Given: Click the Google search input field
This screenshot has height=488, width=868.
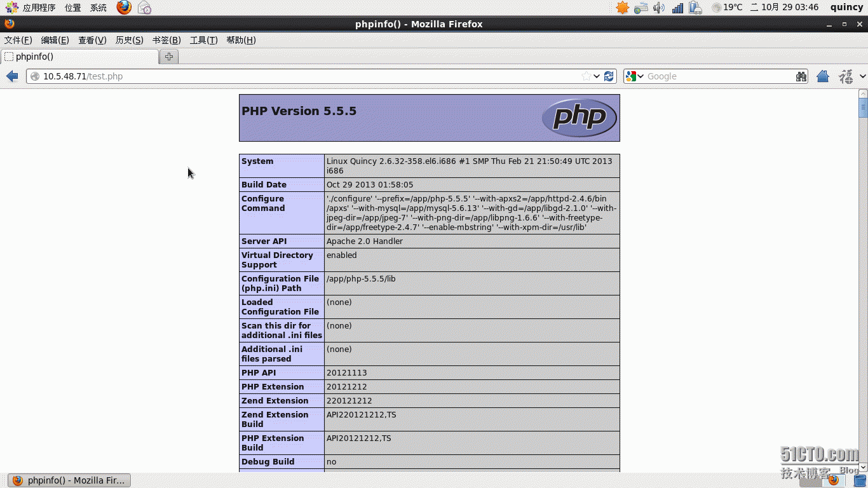Looking at the screenshot, I should click(719, 76).
